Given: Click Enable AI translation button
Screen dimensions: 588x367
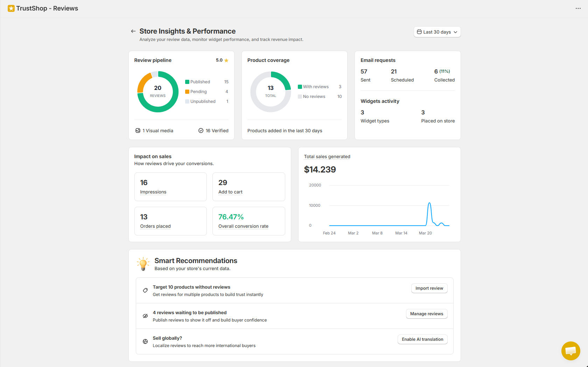Looking at the screenshot, I should point(422,339).
